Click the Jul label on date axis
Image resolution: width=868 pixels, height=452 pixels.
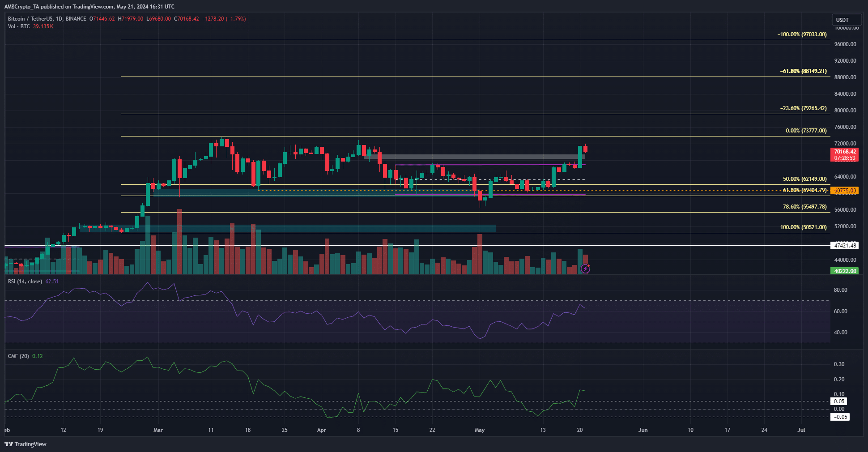tap(801, 430)
